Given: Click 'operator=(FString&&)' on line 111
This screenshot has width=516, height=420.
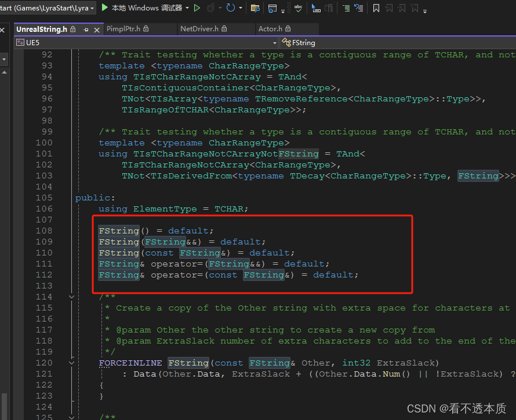Looking at the screenshot, I should 208,264.
